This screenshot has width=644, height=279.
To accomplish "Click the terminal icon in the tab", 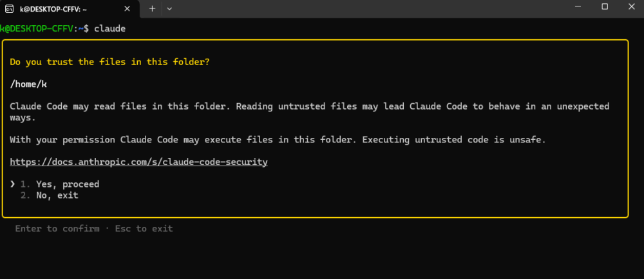I will pos(9,8).
